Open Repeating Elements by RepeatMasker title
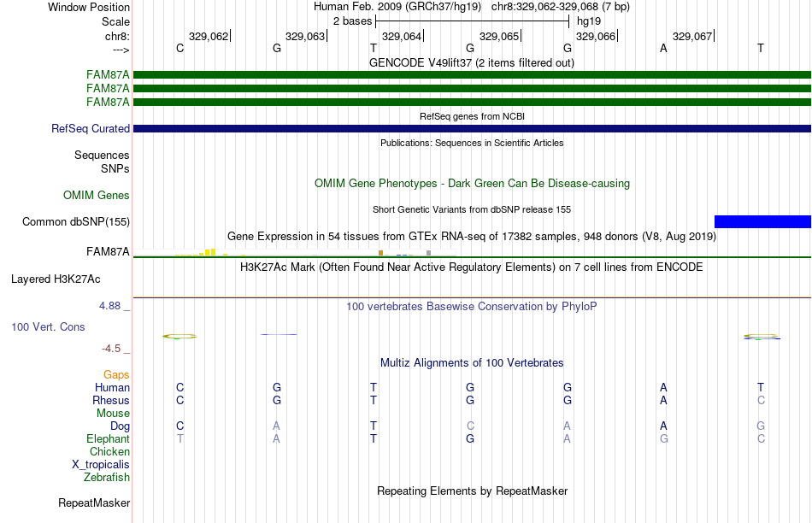This screenshot has height=523, width=812. coord(472,491)
